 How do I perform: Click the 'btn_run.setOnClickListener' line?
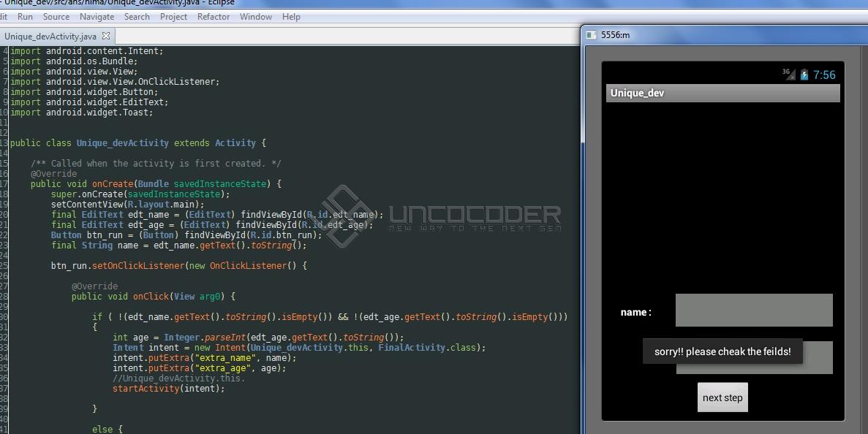(179, 265)
